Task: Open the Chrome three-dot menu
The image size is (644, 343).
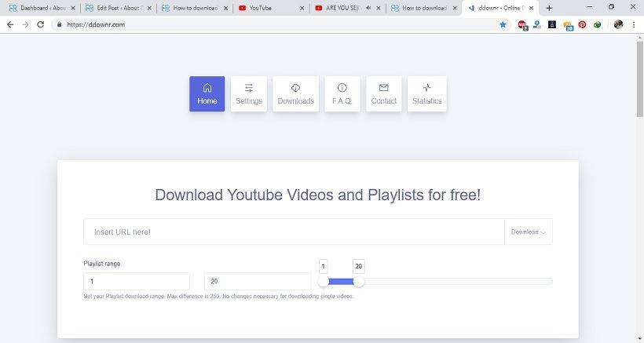Action: pos(634,24)
